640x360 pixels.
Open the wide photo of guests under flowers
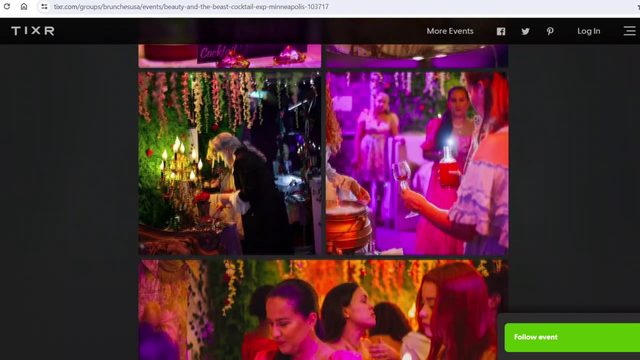(323, 310)
